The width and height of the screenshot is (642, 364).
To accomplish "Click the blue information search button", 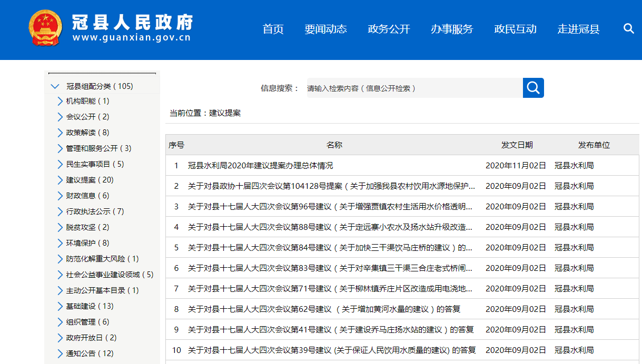I will [533, 88].
